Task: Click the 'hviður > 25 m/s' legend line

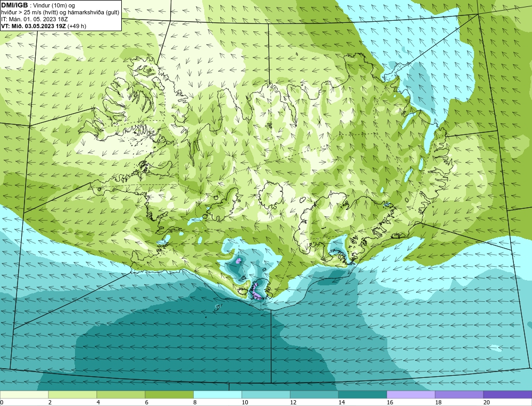Action: [60, 13]
